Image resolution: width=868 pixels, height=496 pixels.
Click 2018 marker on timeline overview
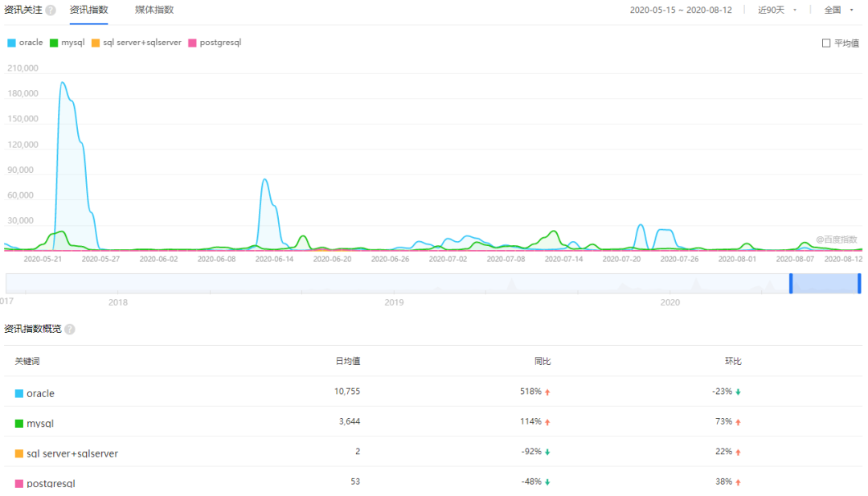(x=118, y=302)
